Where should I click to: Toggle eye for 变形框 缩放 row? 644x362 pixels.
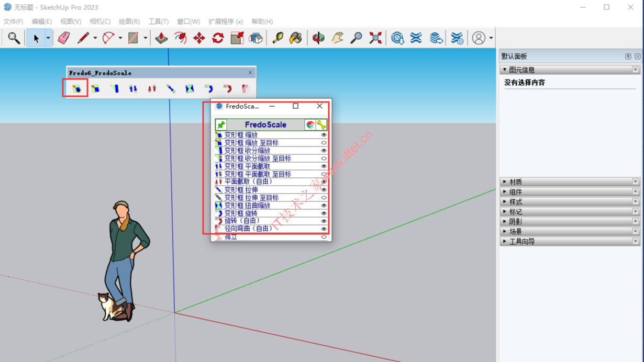pos(324,135)
